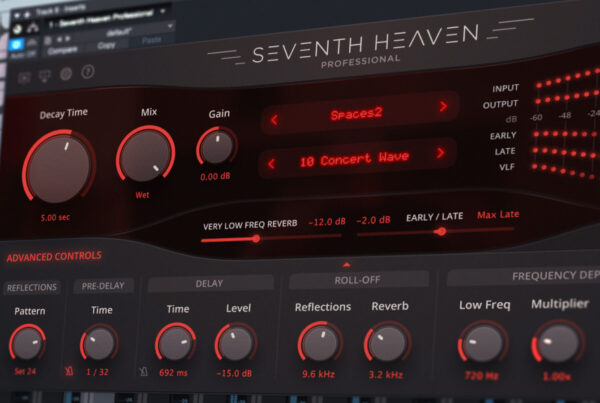Viewport: 600px width, 403px height.
Task: Click the REFLECTIONS section header
Action: click(x=32, y=287)
